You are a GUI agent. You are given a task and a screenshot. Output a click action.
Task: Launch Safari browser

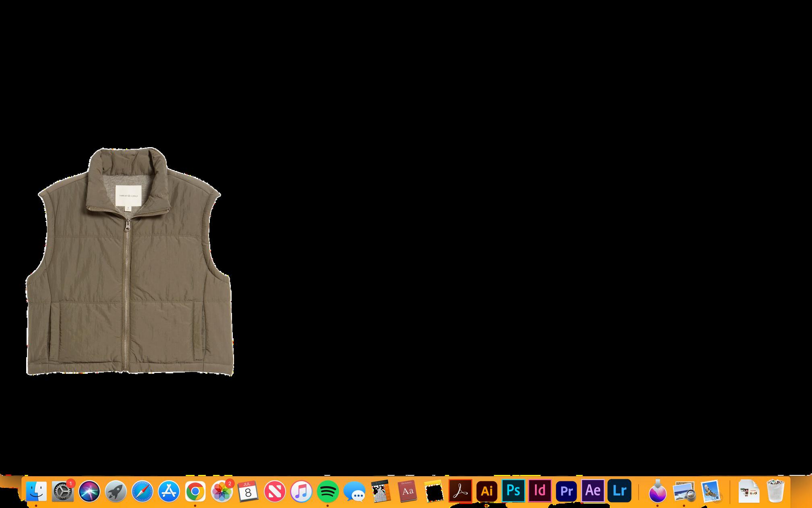tap(143, 491)
